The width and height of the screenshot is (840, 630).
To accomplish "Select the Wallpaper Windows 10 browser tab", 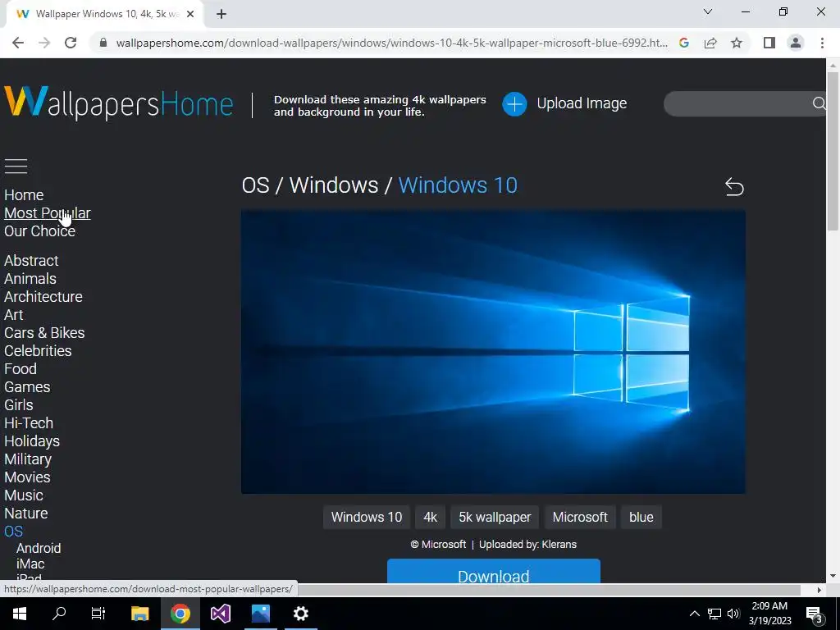I will click(x=104, y=14).
